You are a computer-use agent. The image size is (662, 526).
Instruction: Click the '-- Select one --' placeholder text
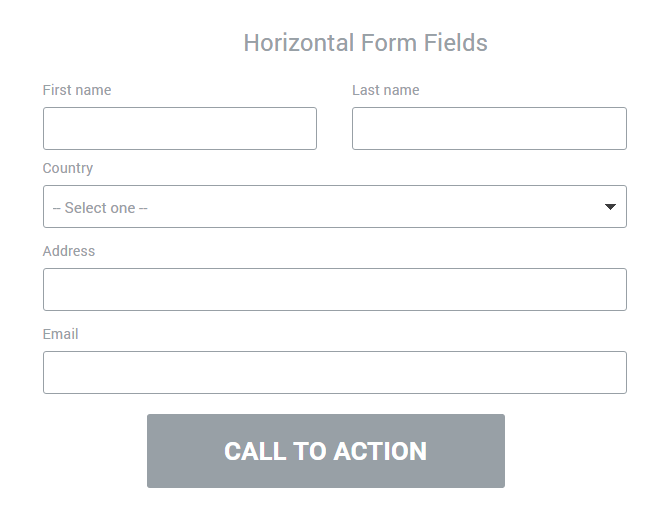pyautogui.click(x=100, y=208)
